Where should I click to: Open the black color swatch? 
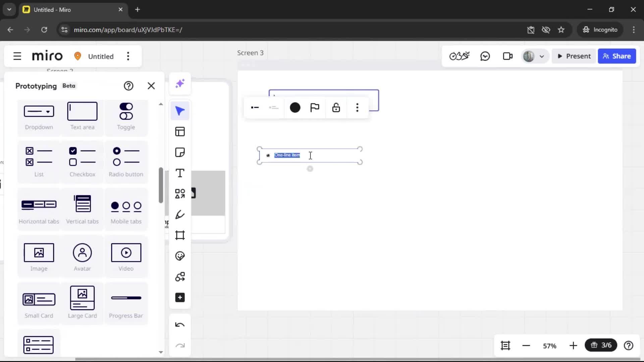tap(295, 108)
